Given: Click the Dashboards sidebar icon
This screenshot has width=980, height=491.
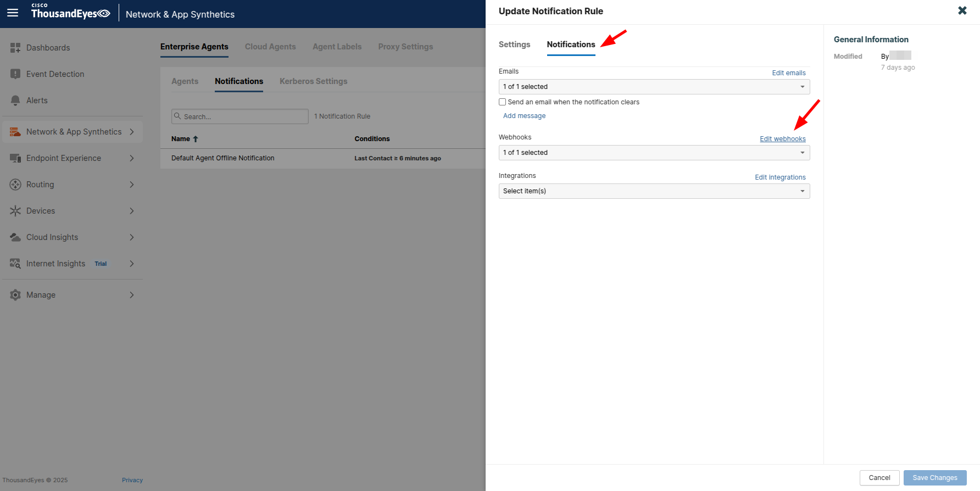Looking at the screenshot, I should pyautogui.click(x=15, y=48).
